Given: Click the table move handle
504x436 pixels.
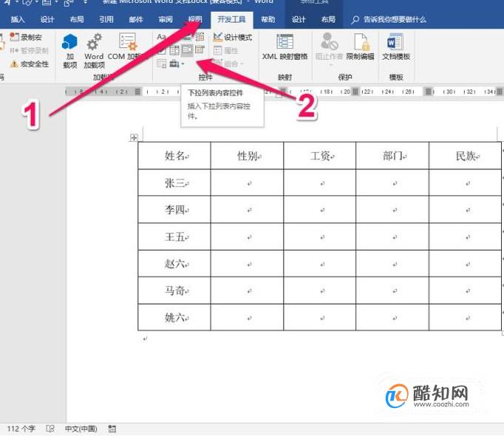Looking at the screenshot, I should [134, 138].
